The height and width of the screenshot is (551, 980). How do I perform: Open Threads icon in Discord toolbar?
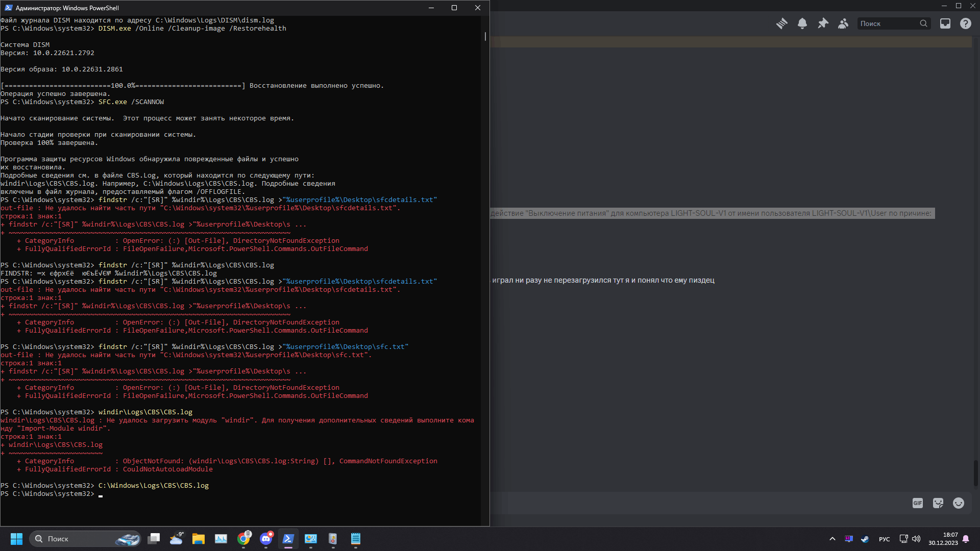tap(781, 23)
